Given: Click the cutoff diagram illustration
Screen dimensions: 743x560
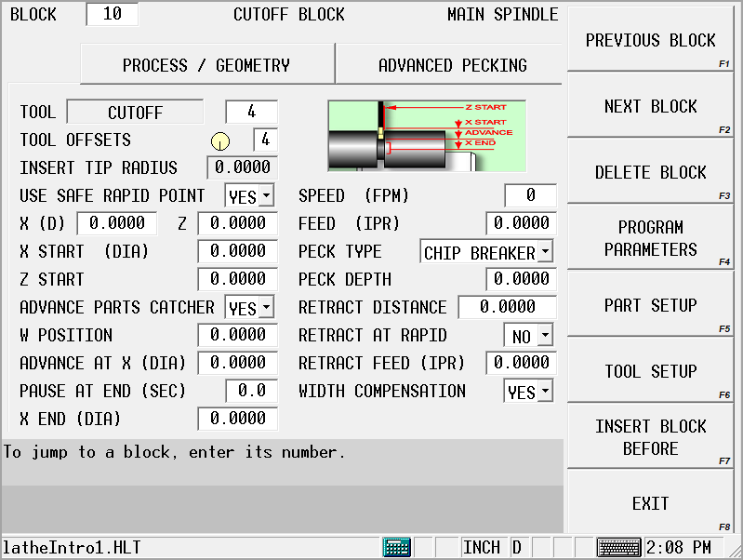Looking at the screenshot, I should [x=427, y=136].
